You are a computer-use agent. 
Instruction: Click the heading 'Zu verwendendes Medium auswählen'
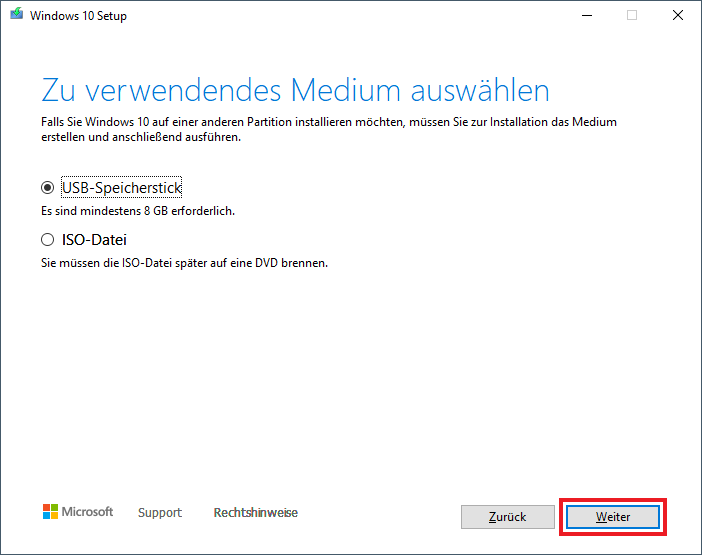click(295, 91)
